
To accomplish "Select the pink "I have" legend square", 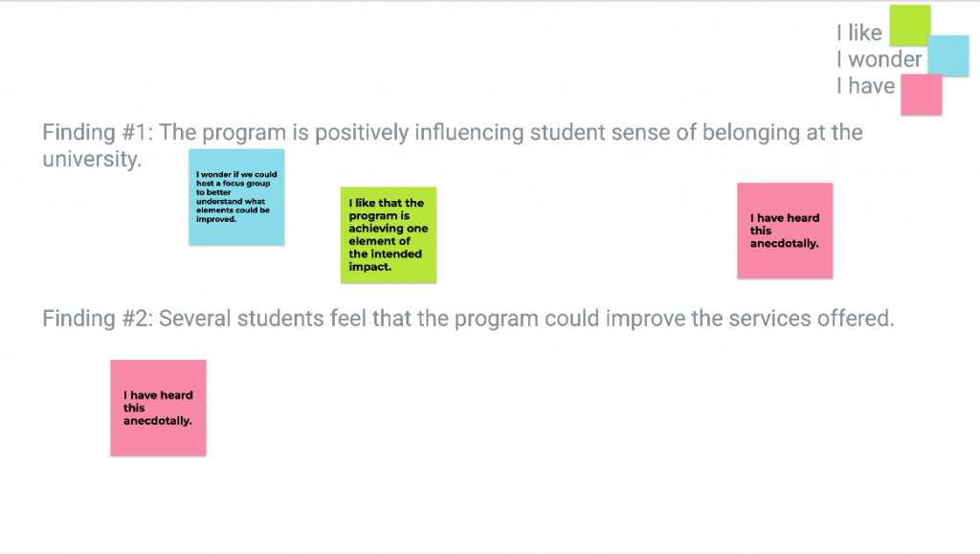I will [922, 95].
